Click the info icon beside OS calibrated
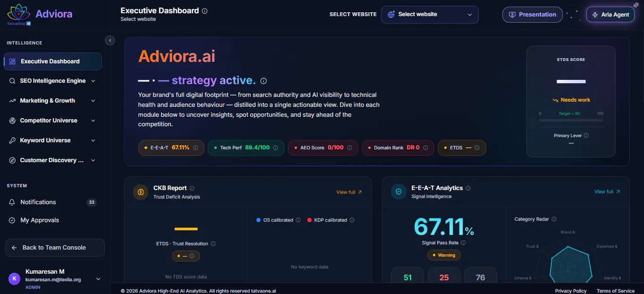 (x=298, y=220)
